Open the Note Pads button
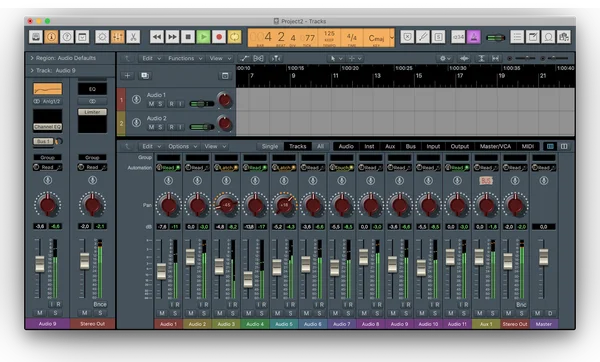This screenshot has width=600, height=362. coord(533,37)
